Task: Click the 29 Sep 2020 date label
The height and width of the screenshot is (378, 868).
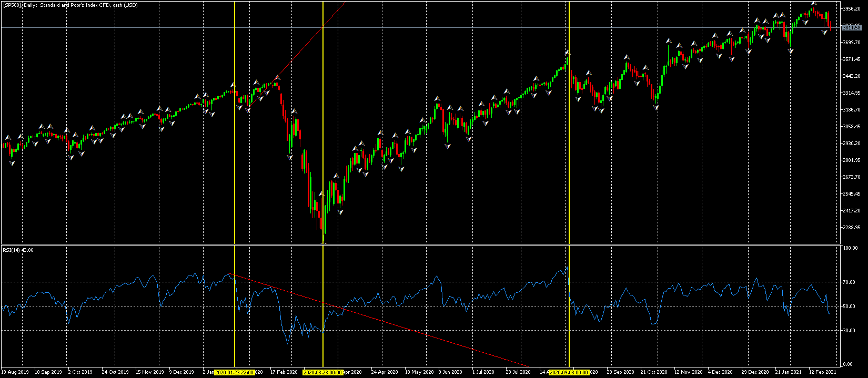Action: (x=621, y=372)
